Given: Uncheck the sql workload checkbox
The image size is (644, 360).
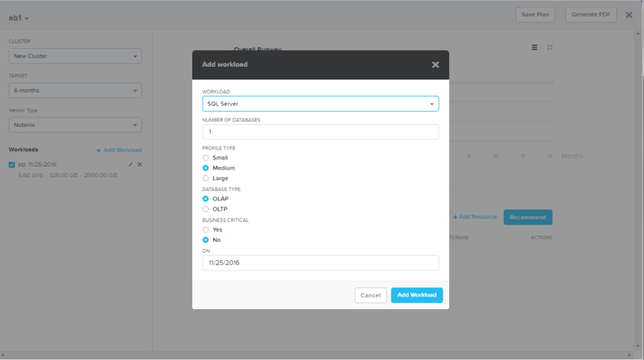Looking at the screenshot, I should 11,165.
